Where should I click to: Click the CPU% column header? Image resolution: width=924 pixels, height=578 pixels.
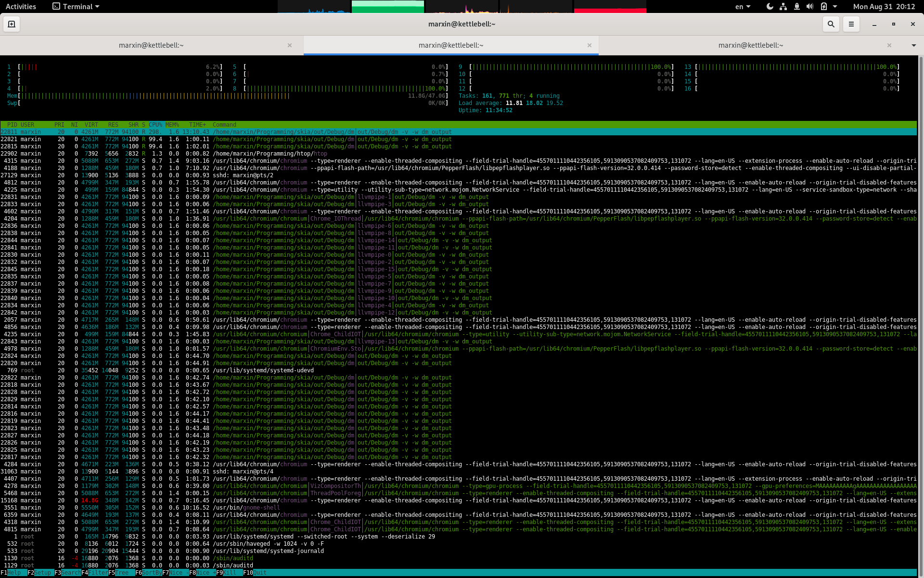155,125
